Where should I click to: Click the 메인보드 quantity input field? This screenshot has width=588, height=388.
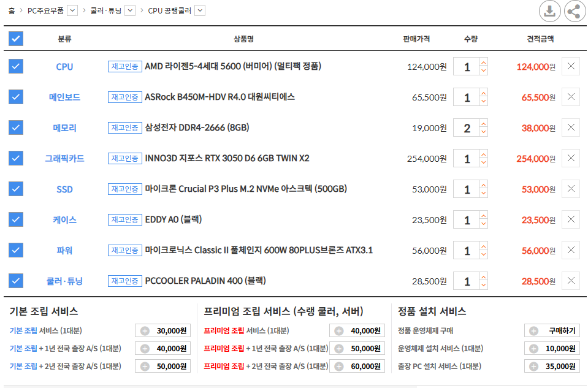[x=467, y=97]
